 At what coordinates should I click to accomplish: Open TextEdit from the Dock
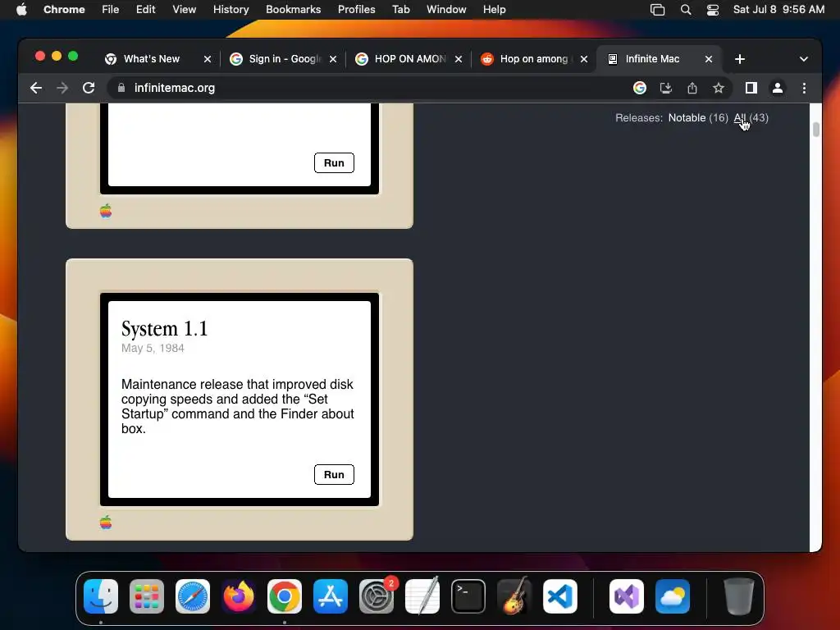(422, 596)
